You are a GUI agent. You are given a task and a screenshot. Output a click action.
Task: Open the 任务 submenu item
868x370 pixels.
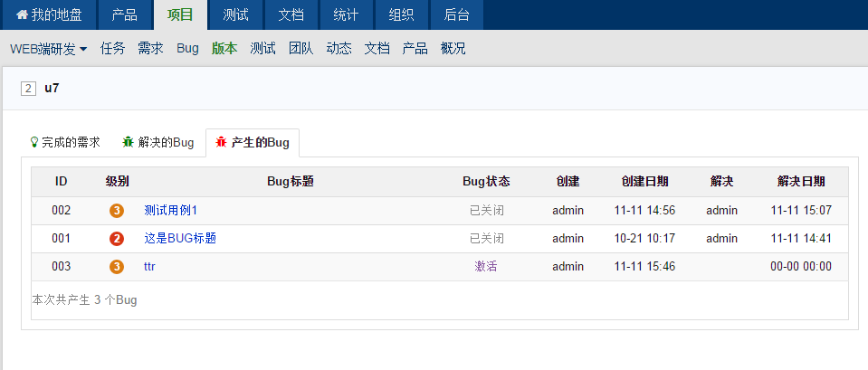pos(113,49)
